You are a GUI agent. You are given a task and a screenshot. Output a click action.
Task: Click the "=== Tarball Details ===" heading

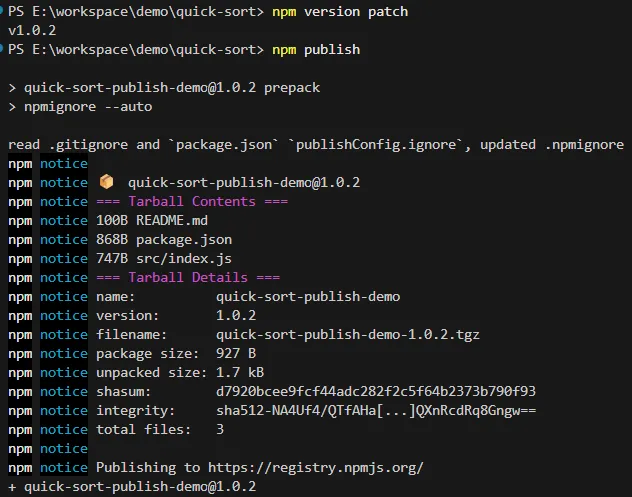(188, 278)
